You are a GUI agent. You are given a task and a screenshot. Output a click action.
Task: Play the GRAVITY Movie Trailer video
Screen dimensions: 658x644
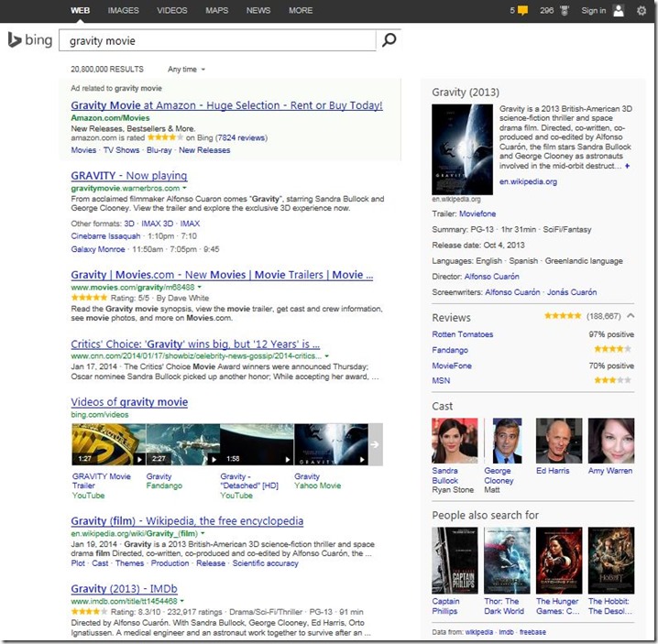(109, 444)
